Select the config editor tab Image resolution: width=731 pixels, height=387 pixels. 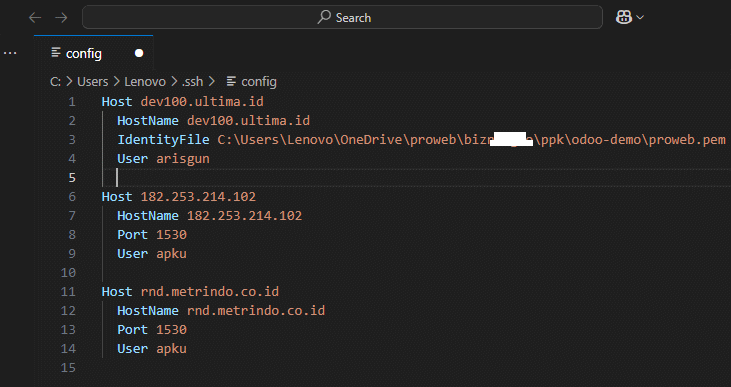[x=94, y=53]
